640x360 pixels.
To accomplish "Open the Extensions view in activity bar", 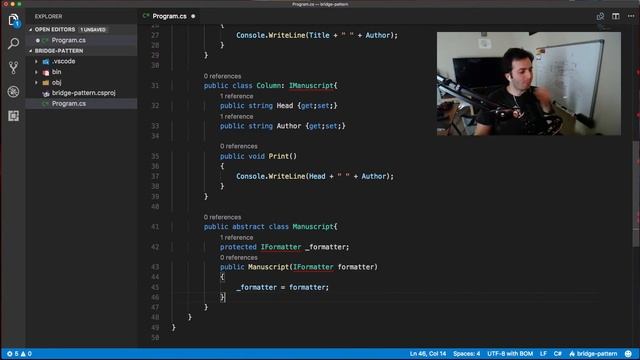I will [13, 116].
